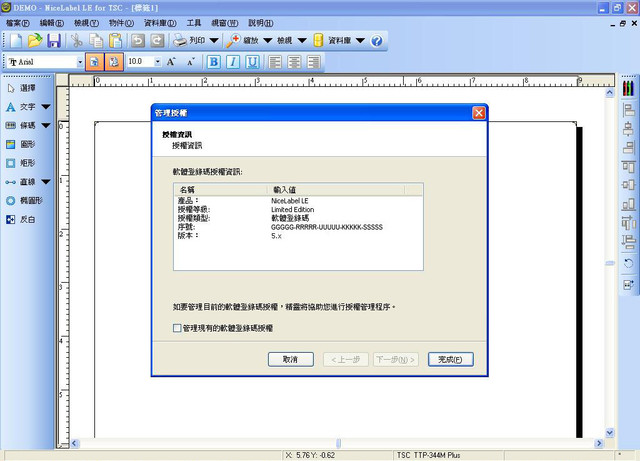Viewport: 640px width, 461px height.
Task: Select the 矩形 rectangle tool
Action: [x=22, y=163]
